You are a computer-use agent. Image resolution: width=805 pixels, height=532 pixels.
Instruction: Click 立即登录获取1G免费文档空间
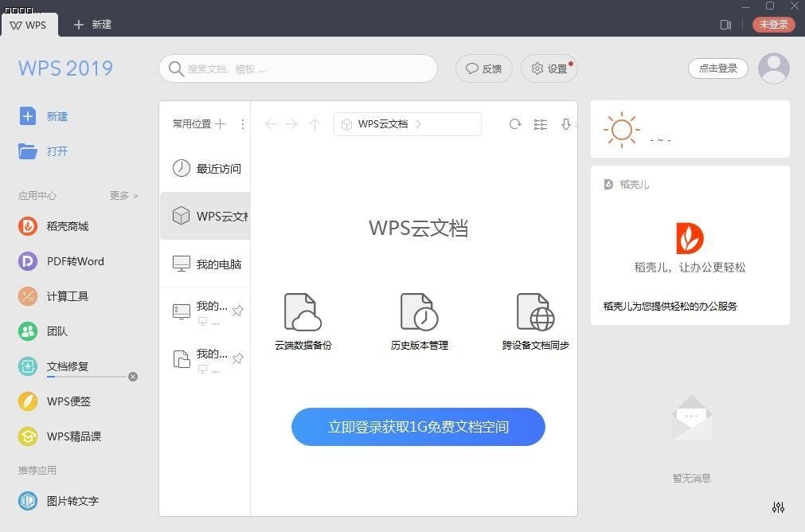click(418, 427)
